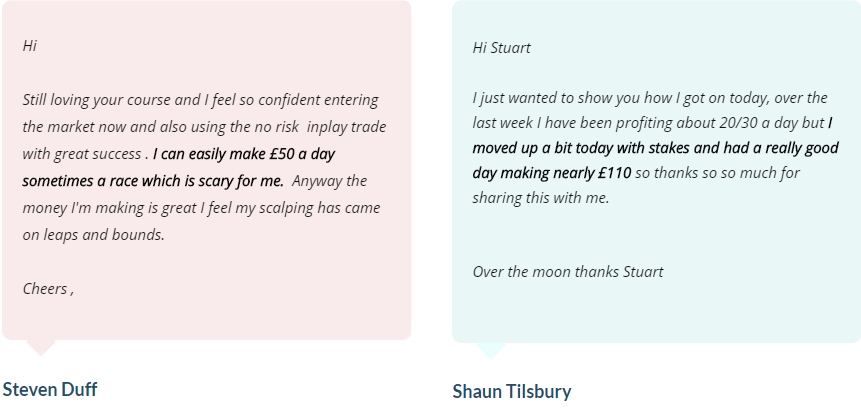This screenshot has width=861, height=411.
Task: Click the 'Hi Stuart' greeting text
Action: point(501,48)
